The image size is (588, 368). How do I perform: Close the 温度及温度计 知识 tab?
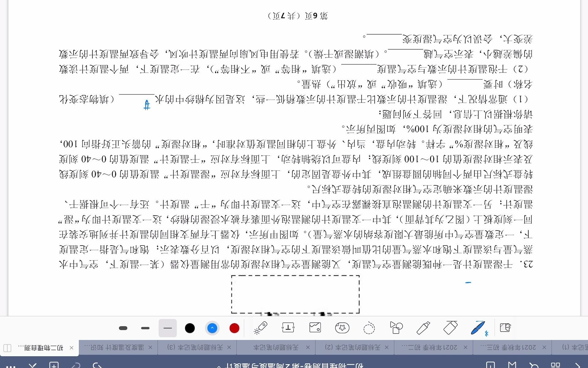pos(150,347)
